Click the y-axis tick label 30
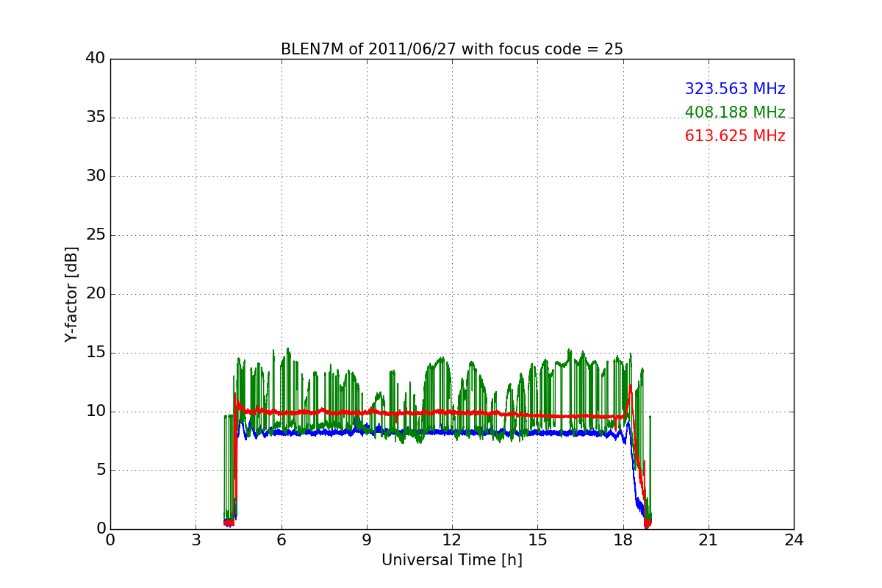 pyautogui.click(x=94, y=176)
